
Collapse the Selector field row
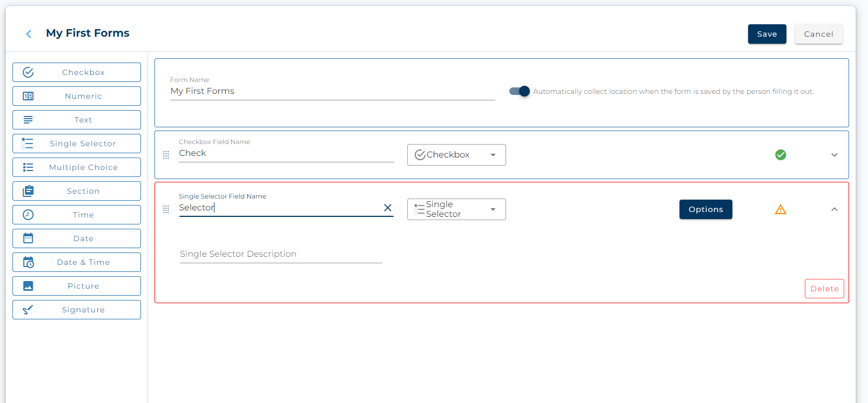[834, 209]
